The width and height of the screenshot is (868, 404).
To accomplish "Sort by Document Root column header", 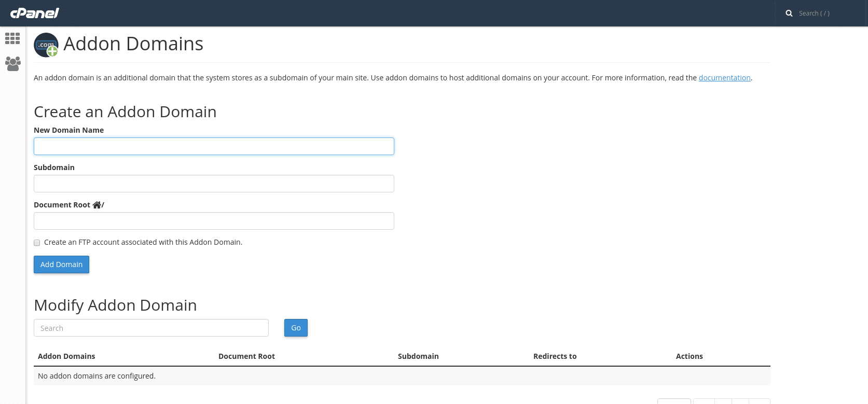I will pyautogui.click(x=246, y=356).
